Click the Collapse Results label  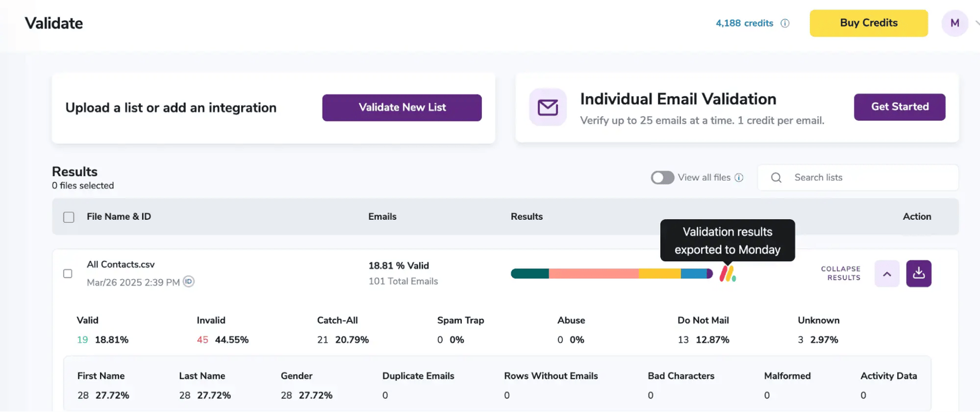[840, 273]
